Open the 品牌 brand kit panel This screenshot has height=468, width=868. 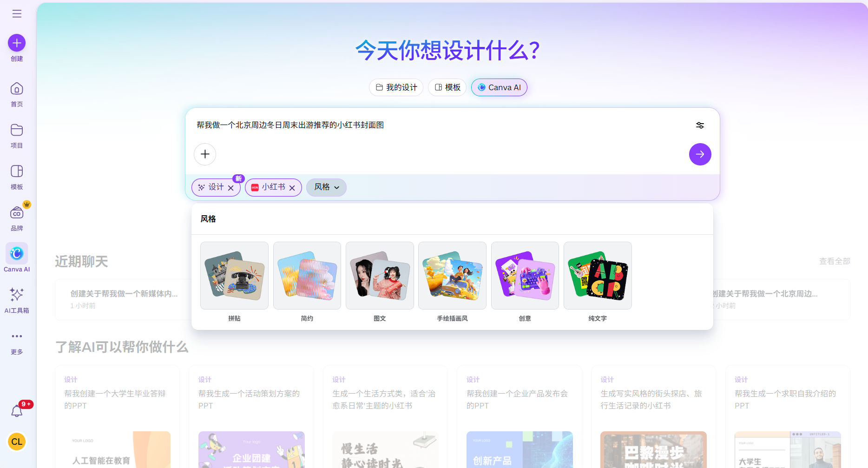(17, 213)
